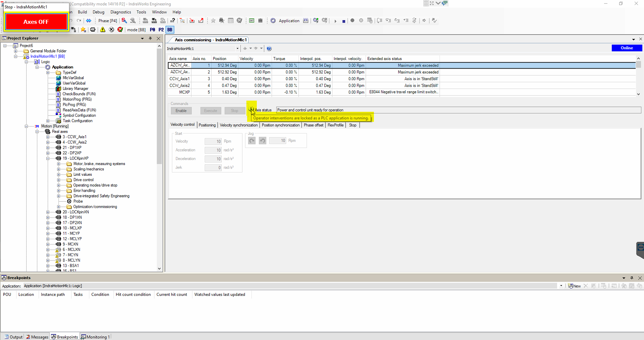This screenshot has height=340, width=644.
Task: Open the Project Explorer panel options dropdown arrow
Action: [x=142, y=38]
